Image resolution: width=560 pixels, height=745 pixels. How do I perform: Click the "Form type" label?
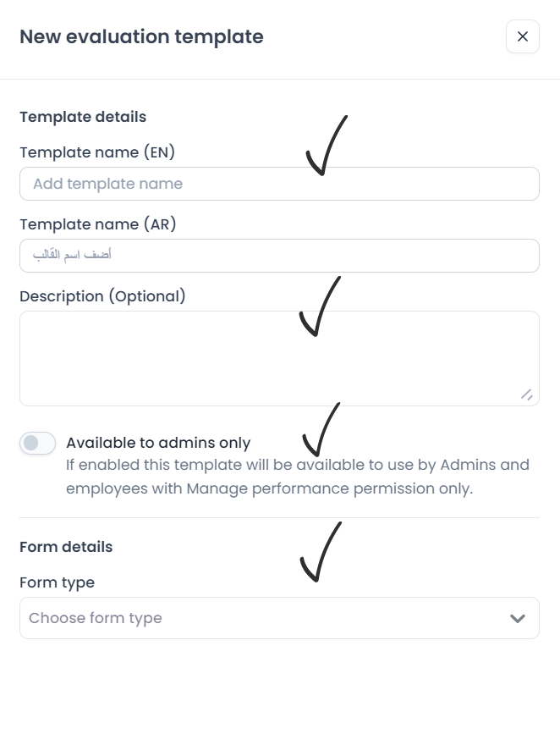tap(57, 582)
